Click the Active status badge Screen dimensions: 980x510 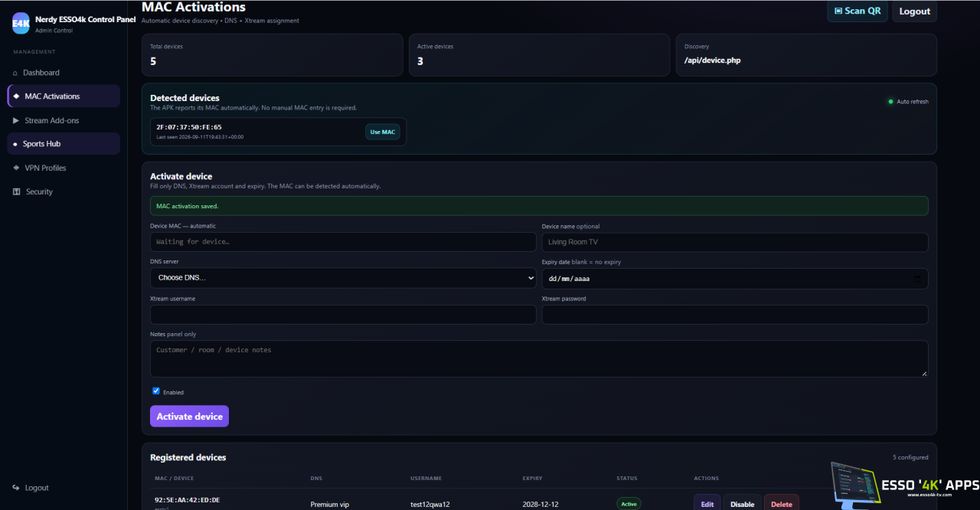[629, 504]
